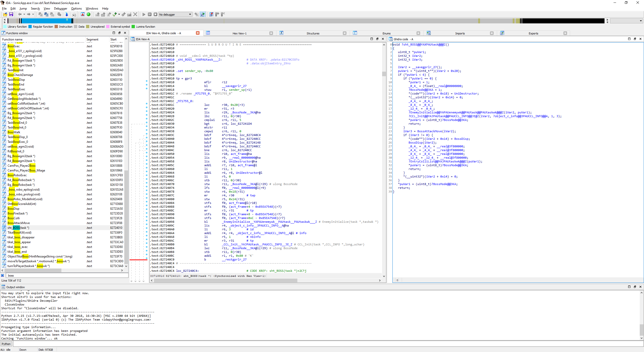Select the BossRoboExec function row
Image resolution: width=644 pixels, height=352 pixels.
[63, 175]
